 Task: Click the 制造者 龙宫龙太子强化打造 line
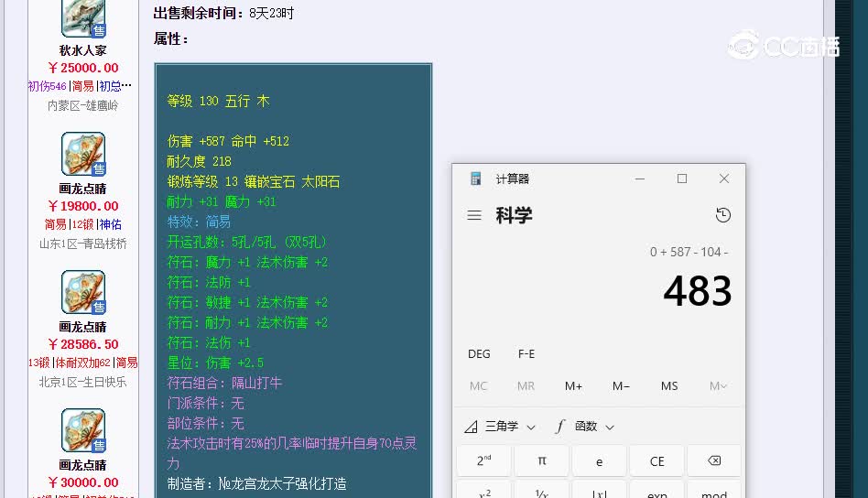[257, 483]
